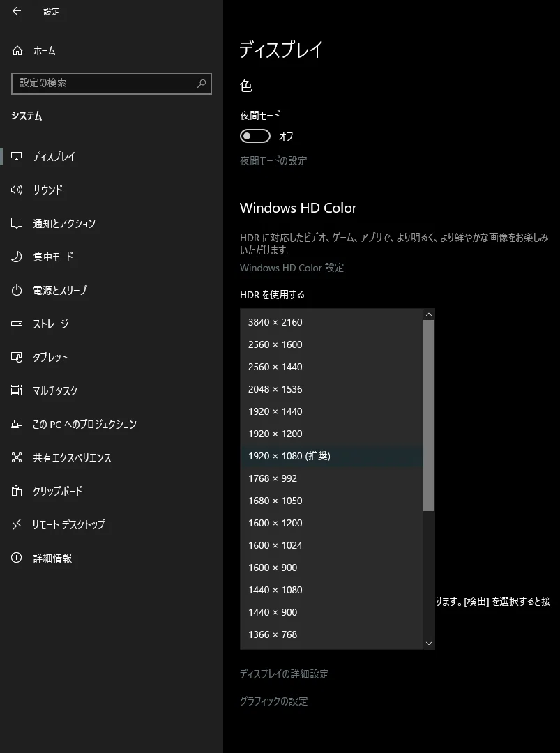Click the ストレージ drive icon
This screenshot has height=753, width=560.
17,324
